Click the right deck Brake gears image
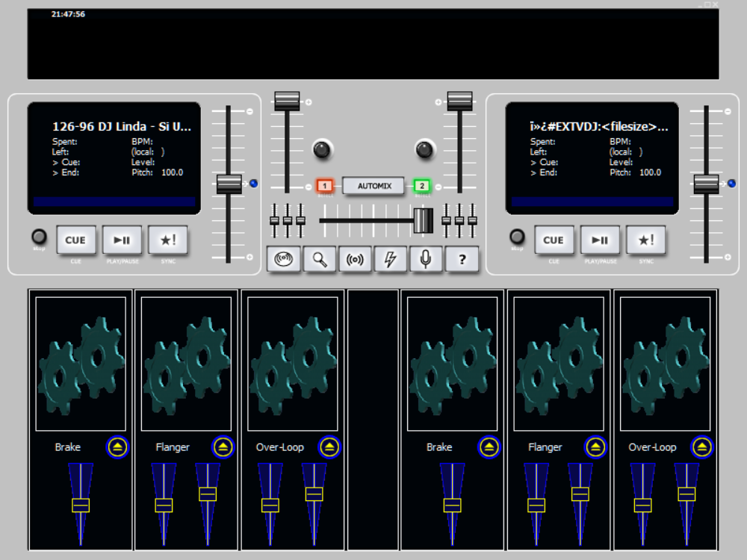The width and height of the screenshot is (747, 560). pos(452,364)
